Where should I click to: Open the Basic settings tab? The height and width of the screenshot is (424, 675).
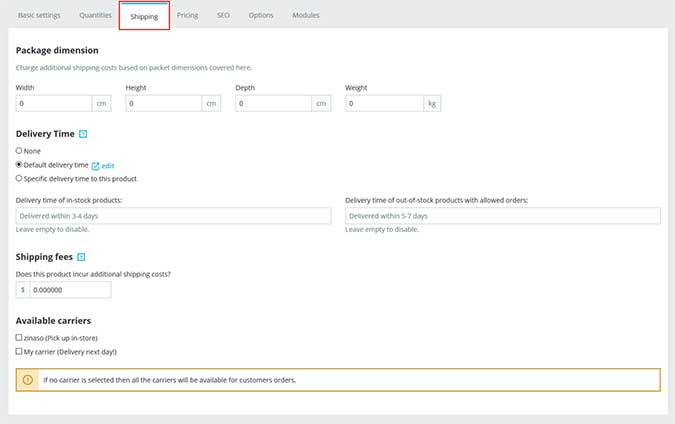[x=39, y=16]
